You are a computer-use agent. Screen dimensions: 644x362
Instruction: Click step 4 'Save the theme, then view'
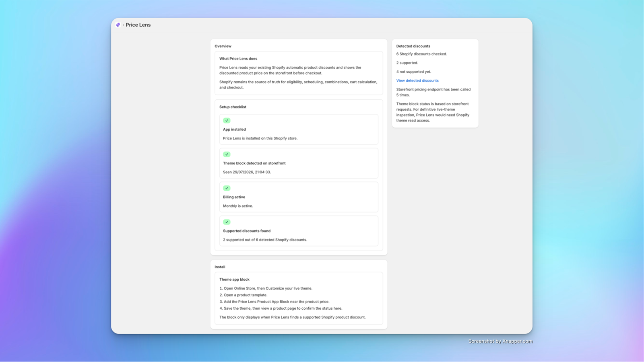pos(281,309)
